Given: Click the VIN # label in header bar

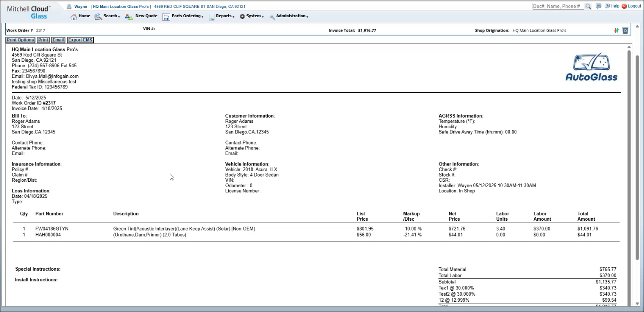Looking at the screenshot, I should 149,29.
